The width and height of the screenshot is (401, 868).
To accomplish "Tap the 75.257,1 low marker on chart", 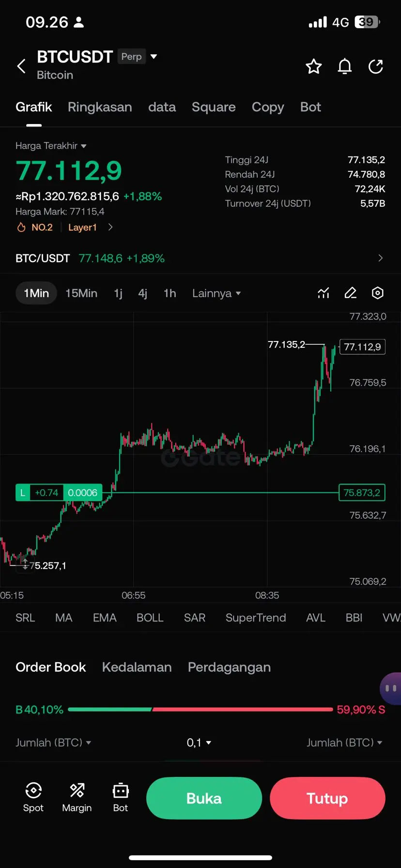I will point(47,565).
